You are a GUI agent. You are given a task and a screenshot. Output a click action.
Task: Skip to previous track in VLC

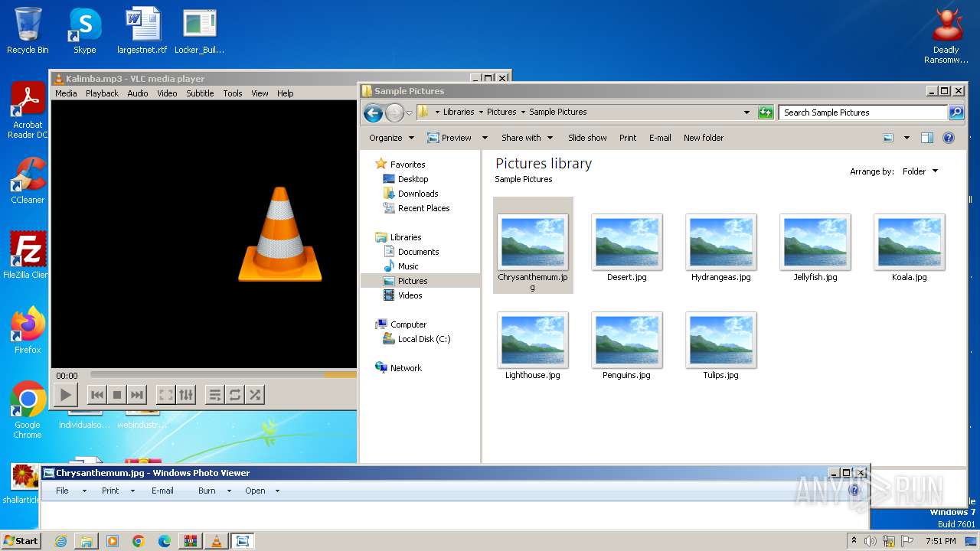(x=97, y=395)
